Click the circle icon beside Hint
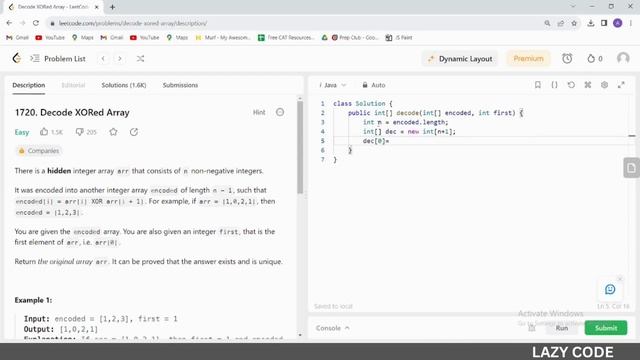The height and width of the screenshot is (360, 640). click(x=280, y=112)
